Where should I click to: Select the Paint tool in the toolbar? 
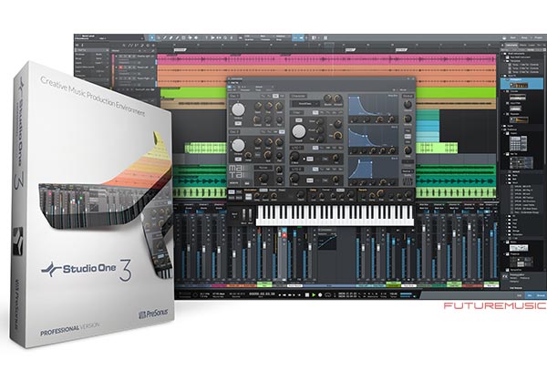point(177,37)
